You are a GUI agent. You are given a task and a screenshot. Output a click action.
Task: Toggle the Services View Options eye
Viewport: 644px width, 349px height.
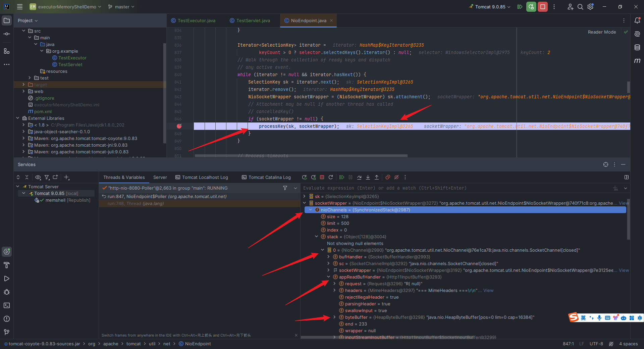click(x=38, y=177)
